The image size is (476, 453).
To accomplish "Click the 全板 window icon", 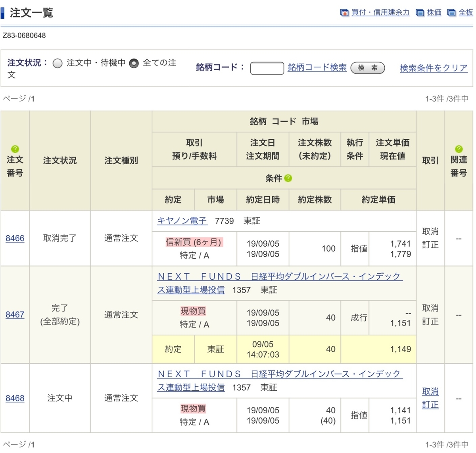I will pos(451,13).
